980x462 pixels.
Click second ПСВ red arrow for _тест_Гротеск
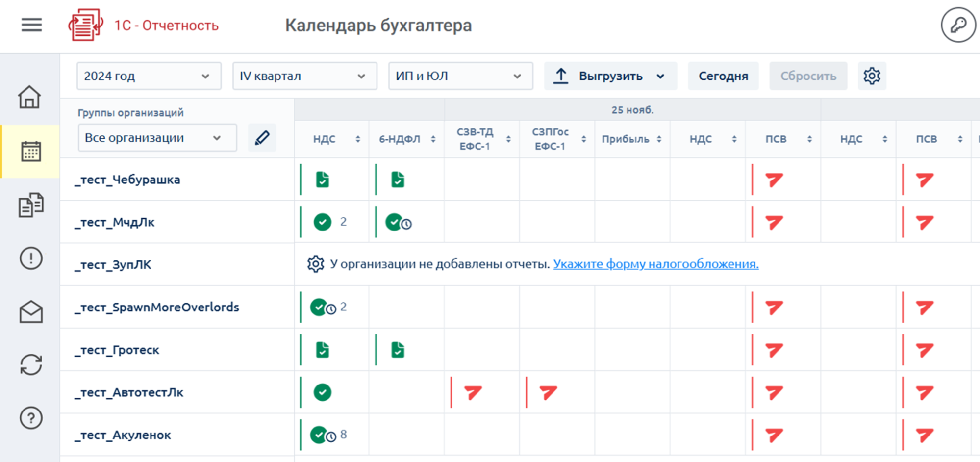pos(925,350)
